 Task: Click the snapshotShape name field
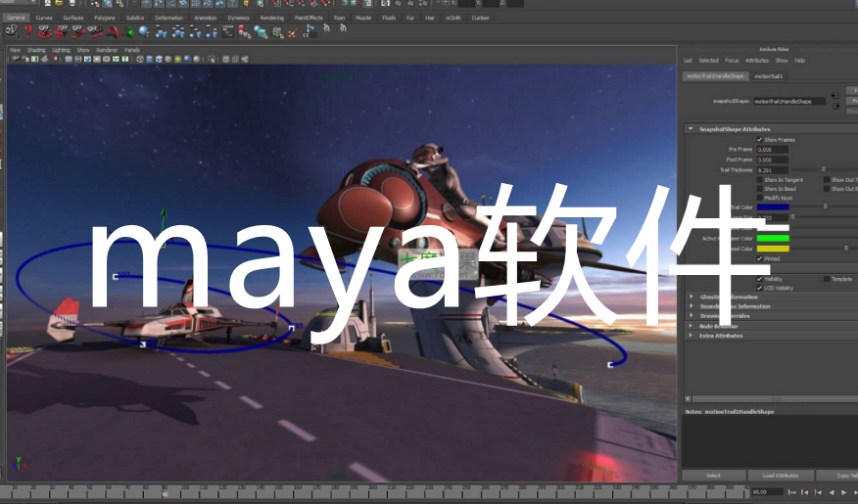click(x=789, y=101)
